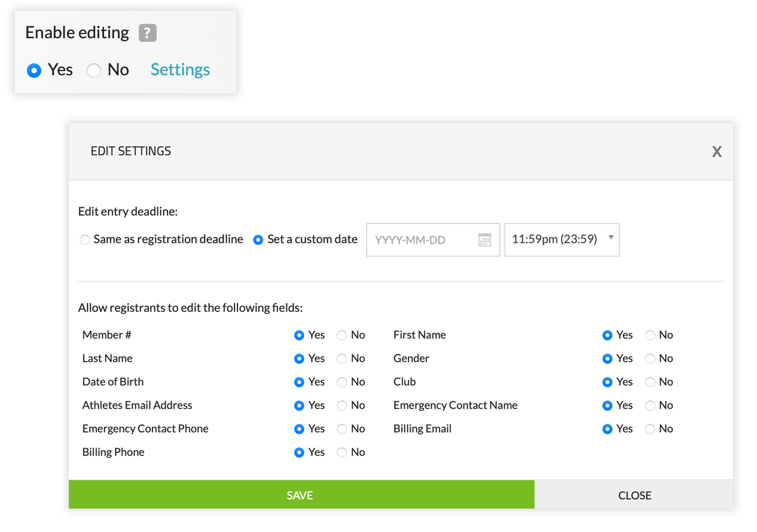This screenshot has height=532, width=757.
Task: Select No for Enable editing
Action: click(94, 71)
